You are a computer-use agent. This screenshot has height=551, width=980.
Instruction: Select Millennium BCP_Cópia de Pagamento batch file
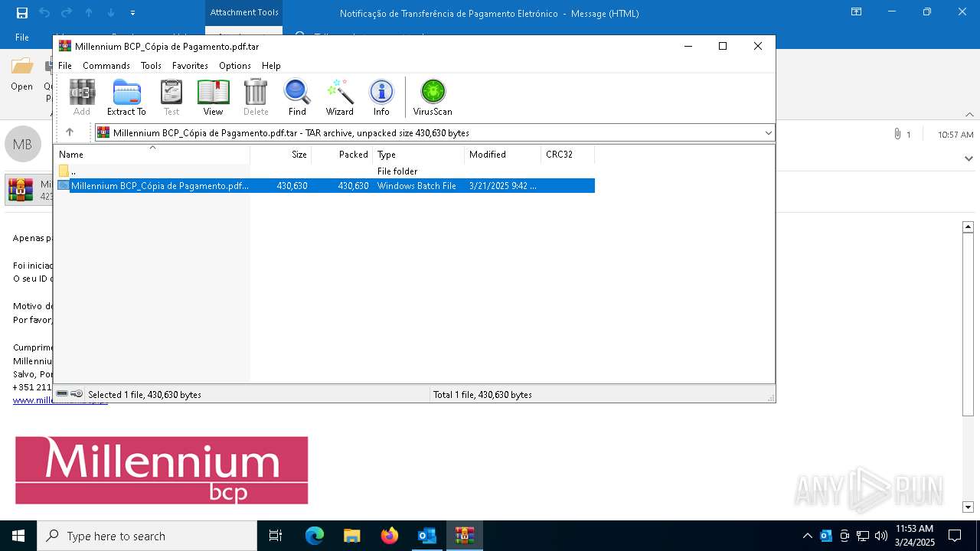click(x=326, y=185)
